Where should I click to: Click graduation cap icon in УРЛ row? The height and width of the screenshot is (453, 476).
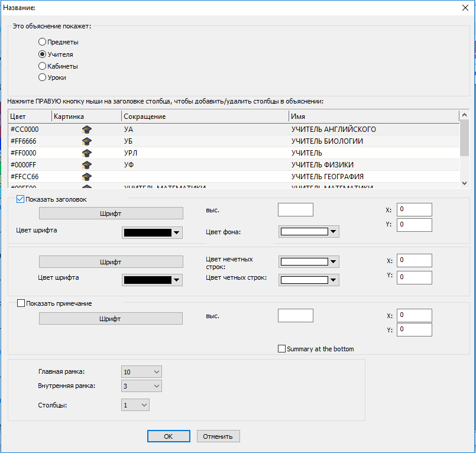click(x=87, y=153)
